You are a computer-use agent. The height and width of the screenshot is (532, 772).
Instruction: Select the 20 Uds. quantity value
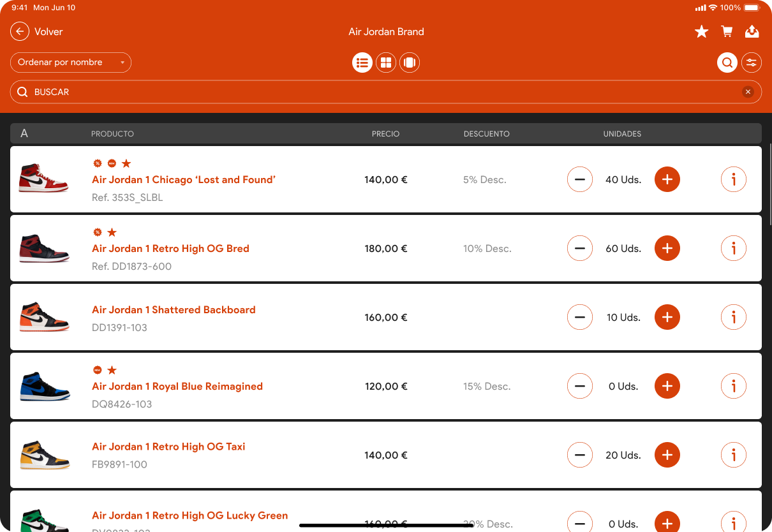pyautogui.click(x=623, y=455)
